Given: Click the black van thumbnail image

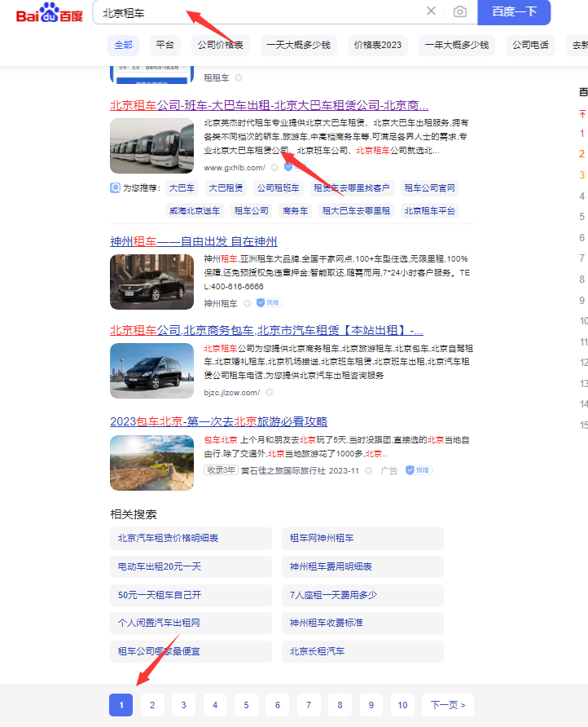Looking at the screenshot, I should [151, 371].
